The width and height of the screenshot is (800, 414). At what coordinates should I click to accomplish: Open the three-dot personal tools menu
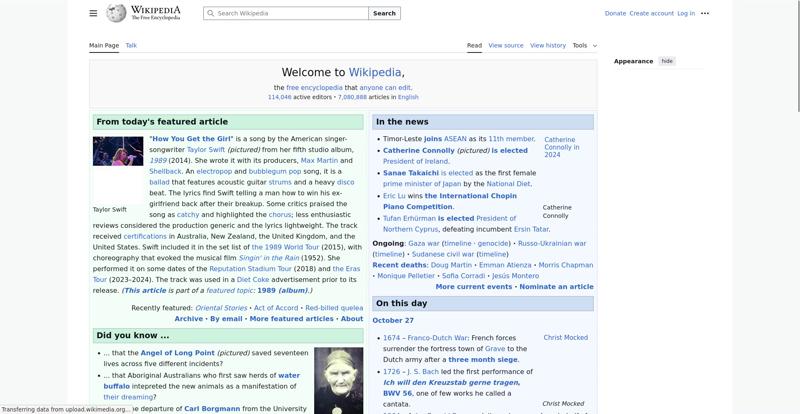705,13
